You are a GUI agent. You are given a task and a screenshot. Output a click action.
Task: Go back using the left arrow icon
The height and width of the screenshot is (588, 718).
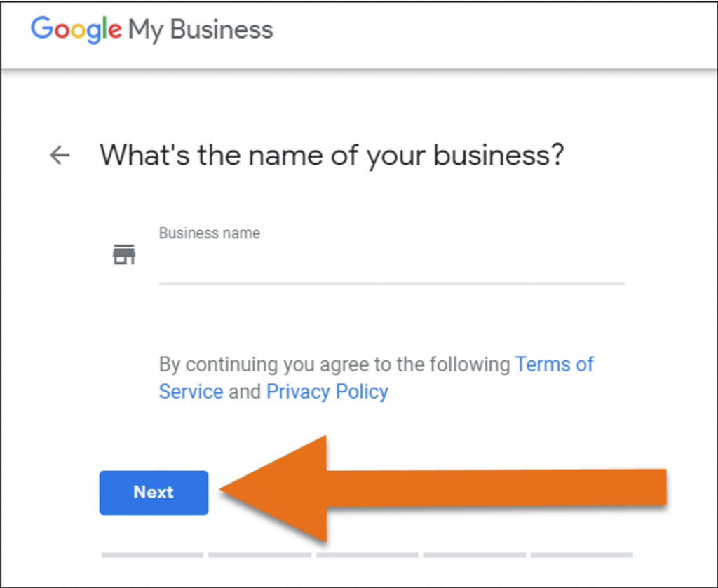(60, 155)
